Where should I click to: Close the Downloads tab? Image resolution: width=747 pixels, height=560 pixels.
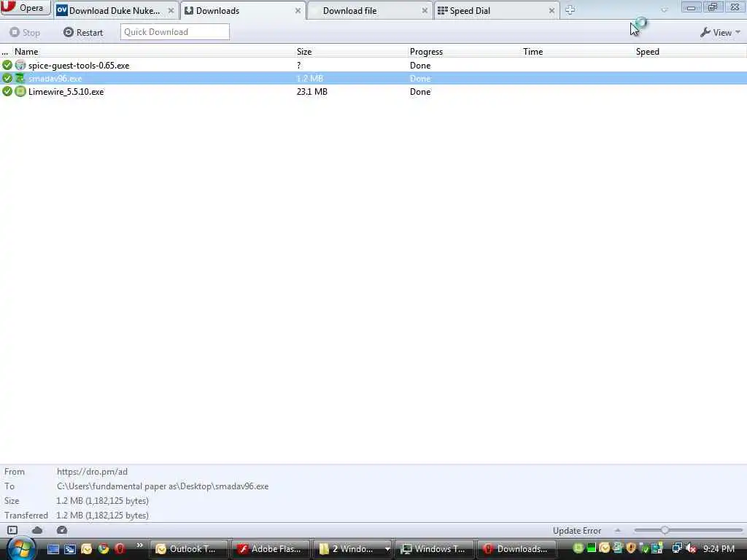point(298,10)
